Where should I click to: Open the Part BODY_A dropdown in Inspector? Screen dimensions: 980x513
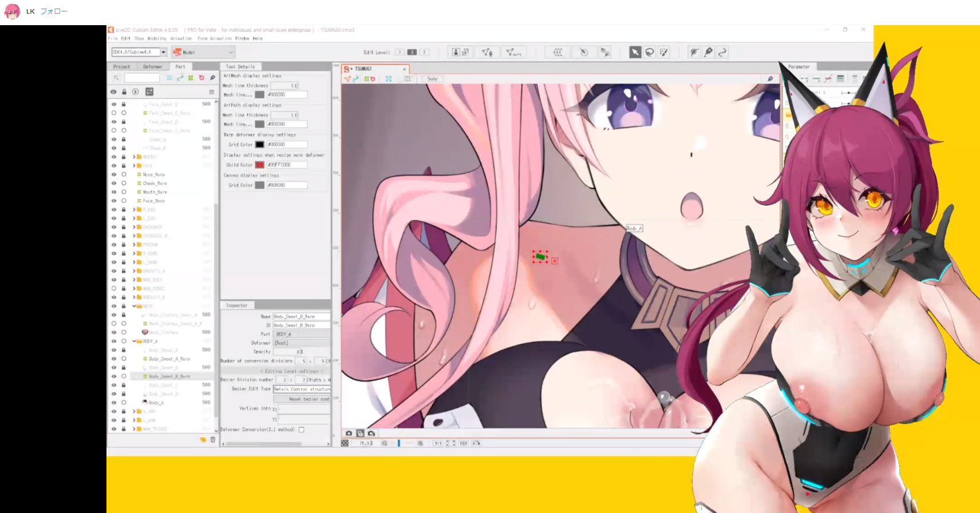[302, 334]
